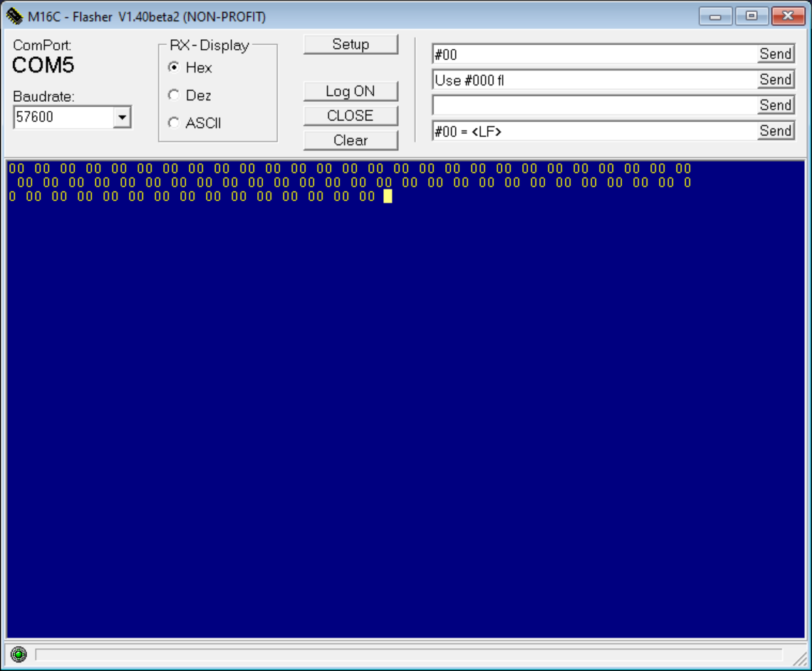Click the green status LED indicator
The height and width of the screenshot is (671, 812).
[x=19, y=654]
